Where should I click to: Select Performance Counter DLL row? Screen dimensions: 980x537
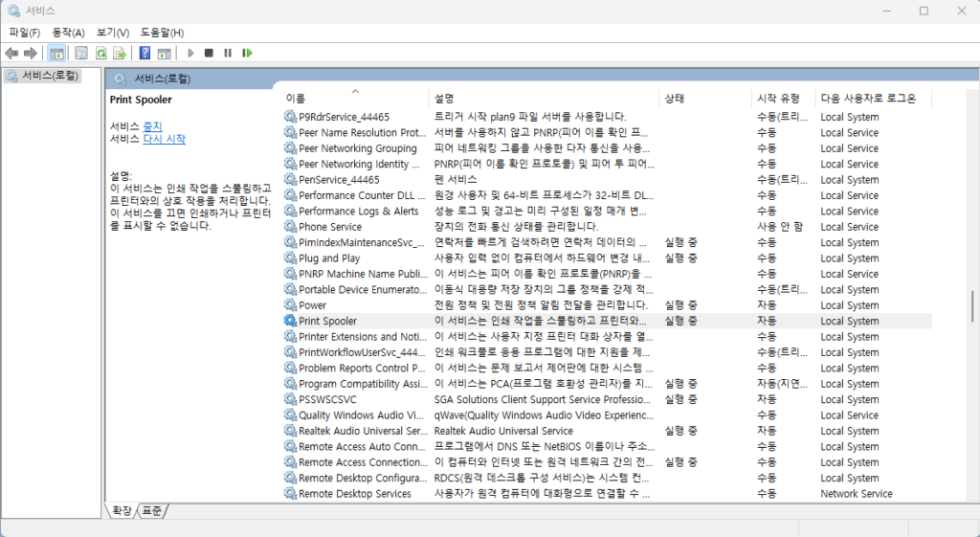click(606, 195)
